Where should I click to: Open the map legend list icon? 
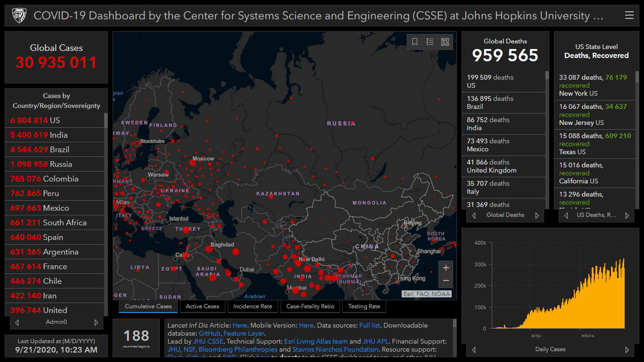coord(430,42)
